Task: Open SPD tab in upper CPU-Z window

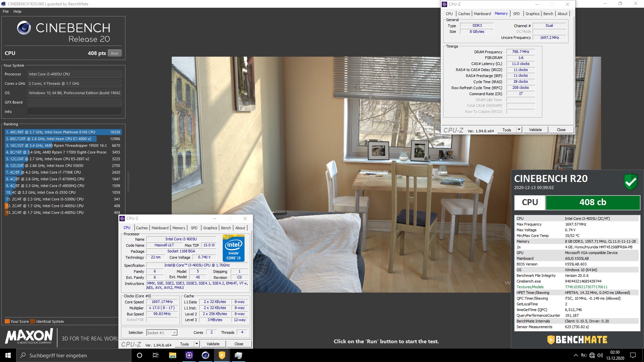Action: tap(516, 14)
